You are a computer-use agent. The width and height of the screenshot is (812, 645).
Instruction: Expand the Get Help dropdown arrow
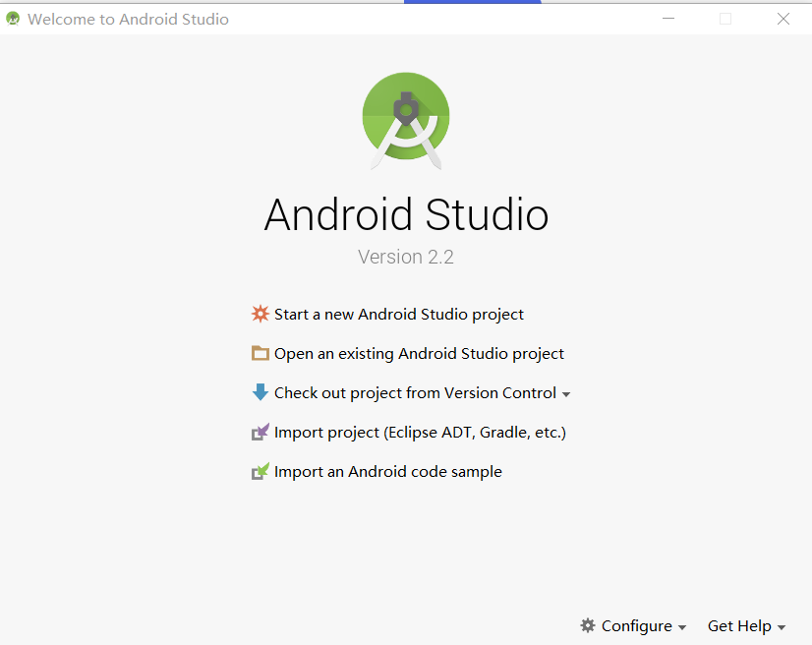tap(782, 627)
